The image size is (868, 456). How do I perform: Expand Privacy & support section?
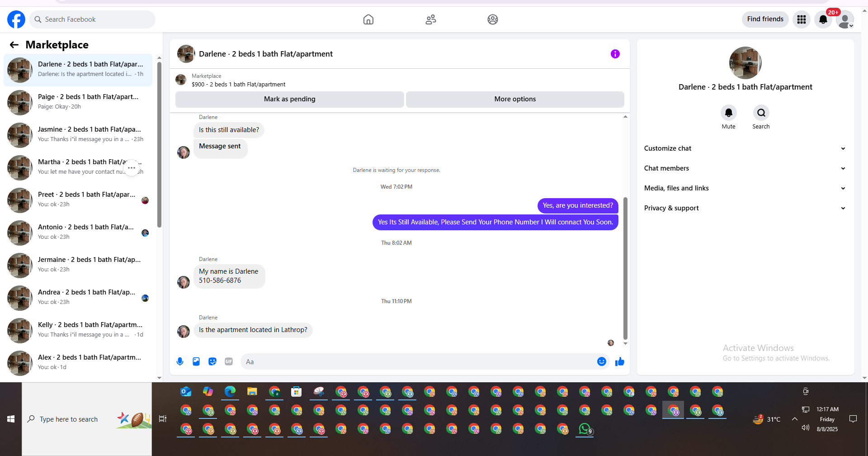point(745,208)
